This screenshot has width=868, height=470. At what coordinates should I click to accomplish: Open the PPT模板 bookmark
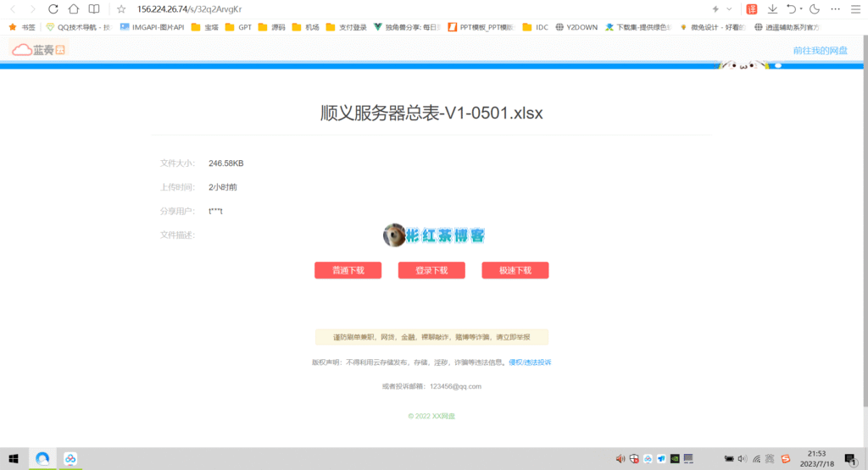481,27
